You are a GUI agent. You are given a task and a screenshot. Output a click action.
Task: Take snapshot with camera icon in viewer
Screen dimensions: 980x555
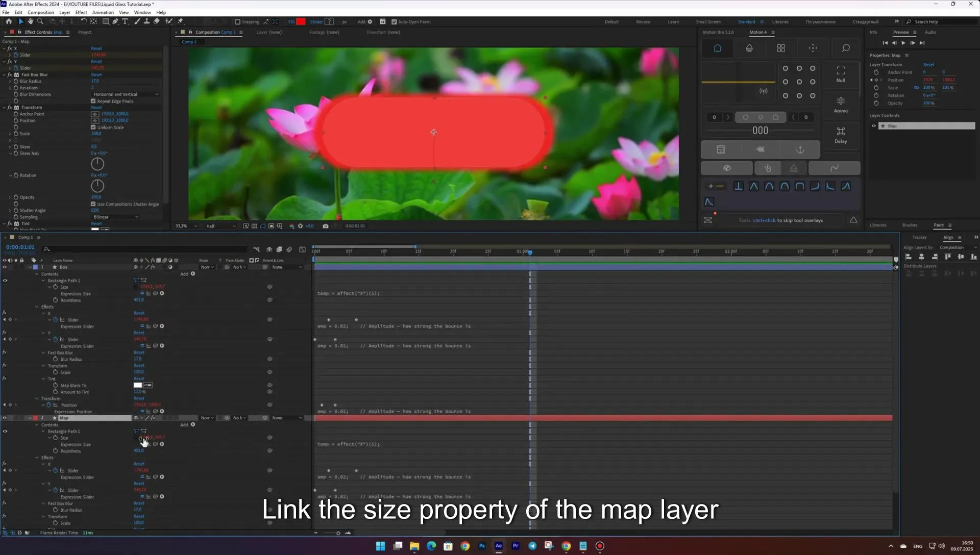pos(326,226)
